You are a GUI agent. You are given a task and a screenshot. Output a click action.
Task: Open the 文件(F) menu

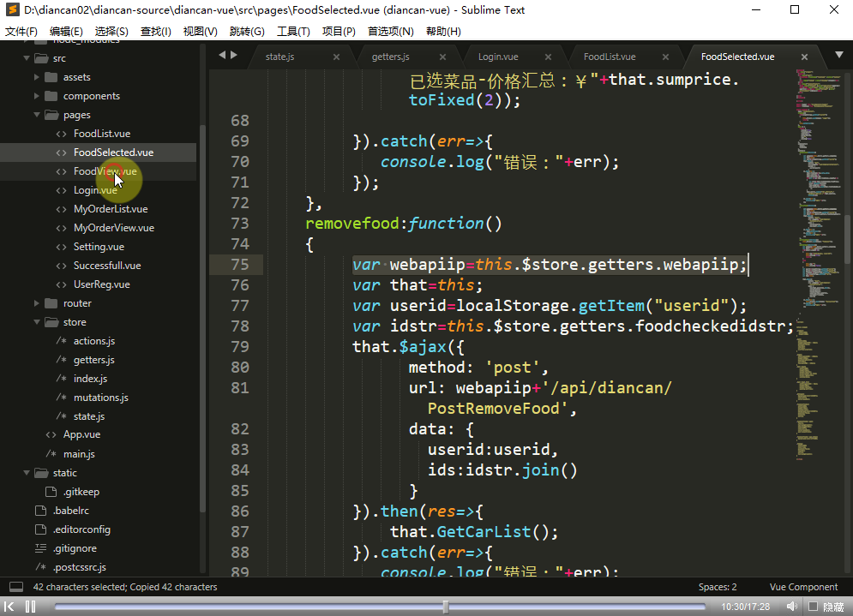tap(21, 32)
